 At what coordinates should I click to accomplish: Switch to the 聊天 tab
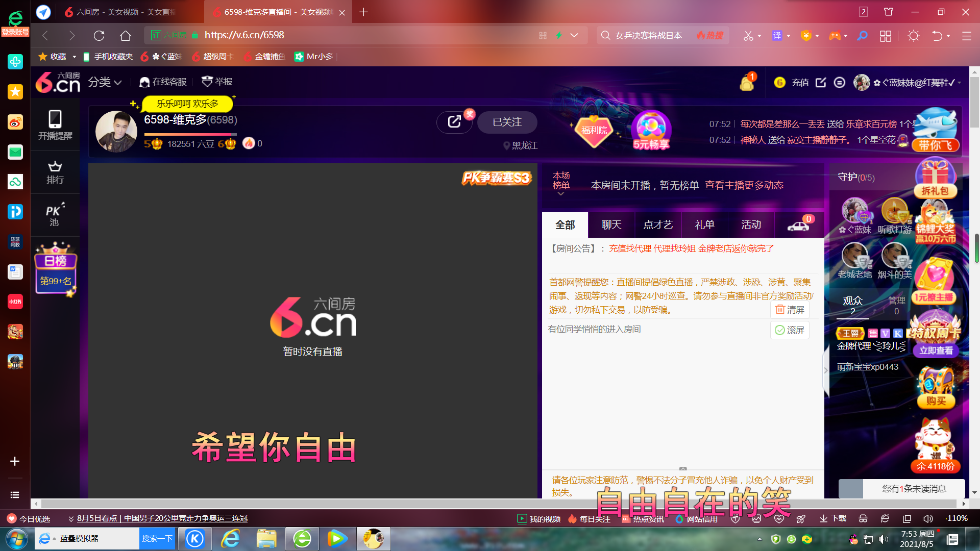(611, 225)
